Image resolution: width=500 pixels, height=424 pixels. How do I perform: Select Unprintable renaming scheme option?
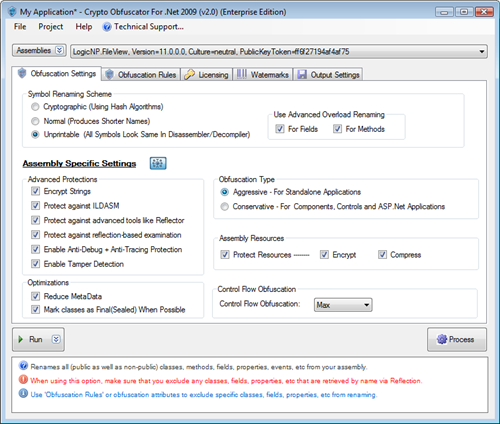(35, 135)
